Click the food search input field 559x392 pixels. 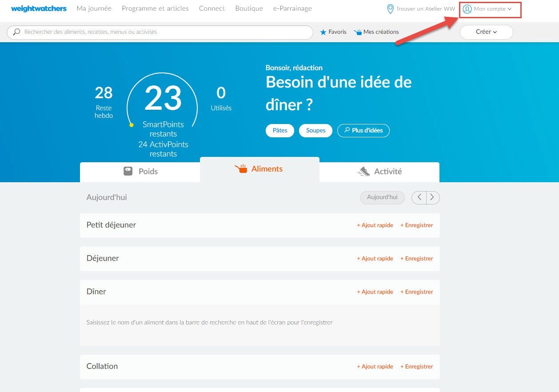[160, 32]
